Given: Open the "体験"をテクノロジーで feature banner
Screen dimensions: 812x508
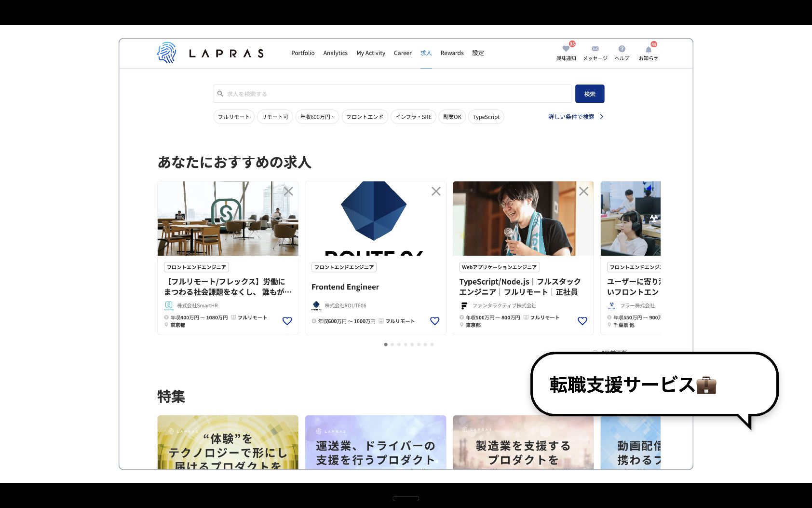Looking at the screenshot, I should pos(228,442).
